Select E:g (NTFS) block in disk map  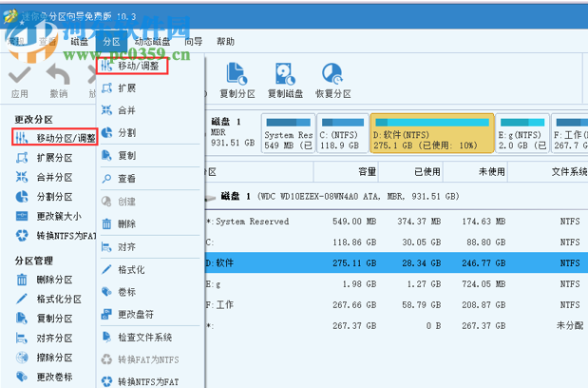click(522, 133)
